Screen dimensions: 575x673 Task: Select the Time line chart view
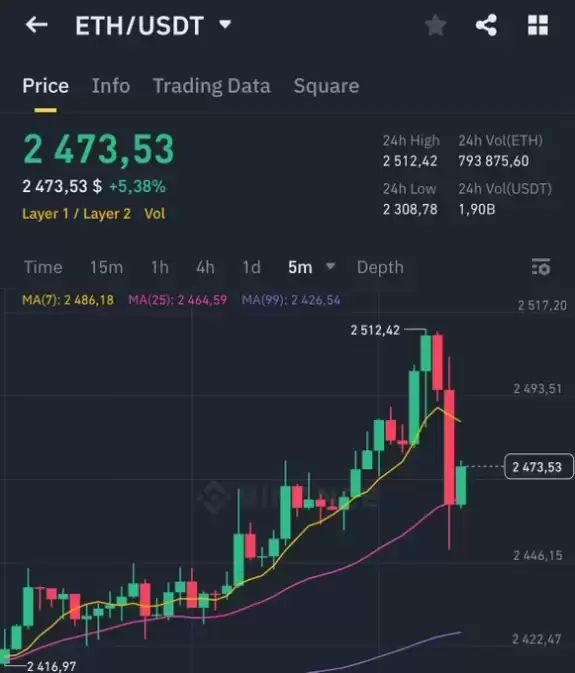click(43, 267)
